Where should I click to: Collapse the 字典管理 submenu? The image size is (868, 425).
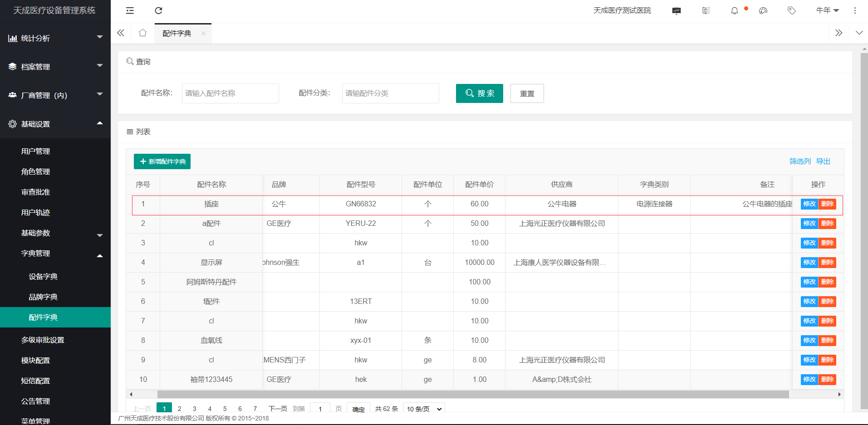(55, 253)
